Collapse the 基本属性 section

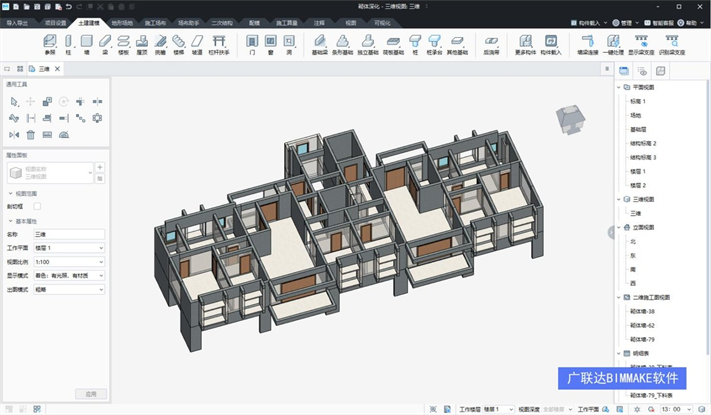(11, 221)
